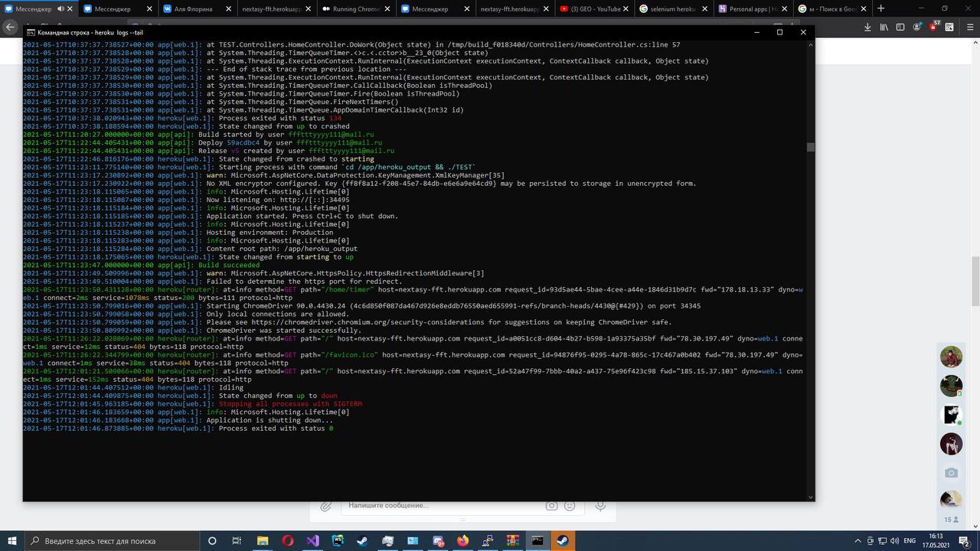Open the orange Steam taskbar icon
Screen dimensions: 980x551
pos(563,540)
